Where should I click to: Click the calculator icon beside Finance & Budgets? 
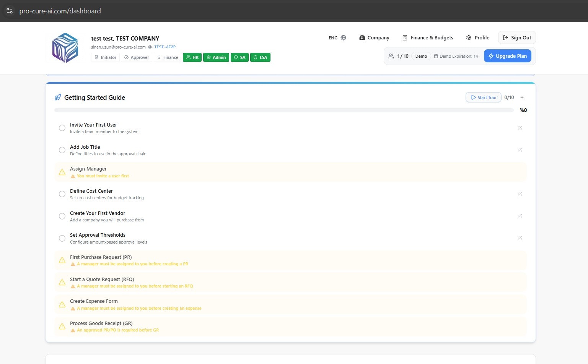coord(405,38)
